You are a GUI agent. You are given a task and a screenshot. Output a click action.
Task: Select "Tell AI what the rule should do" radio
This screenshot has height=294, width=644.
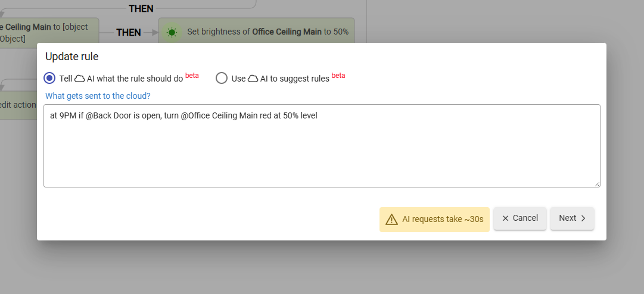(50, 78)
